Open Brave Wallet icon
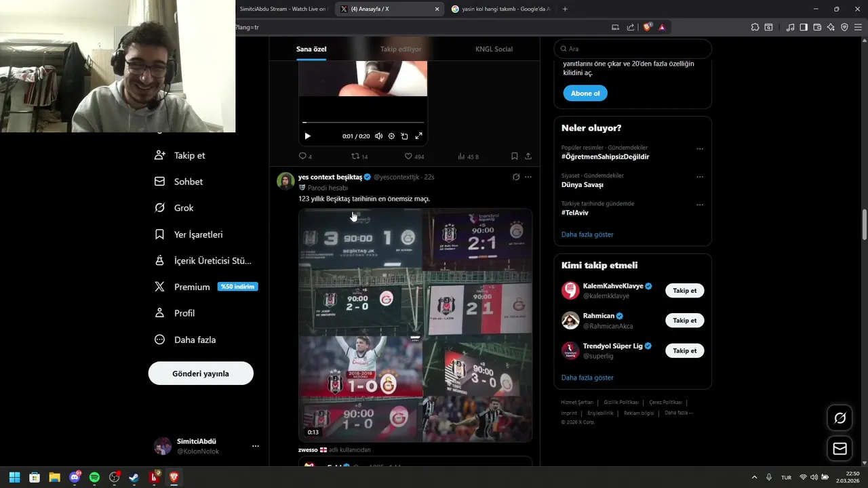 click(817, 27)
